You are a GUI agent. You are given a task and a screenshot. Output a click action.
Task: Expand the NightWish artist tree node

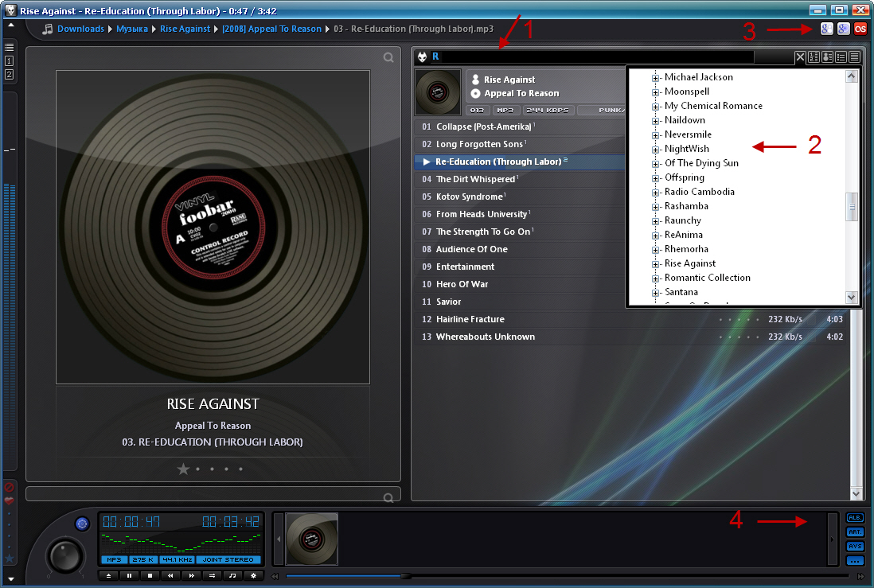(656, 149)
